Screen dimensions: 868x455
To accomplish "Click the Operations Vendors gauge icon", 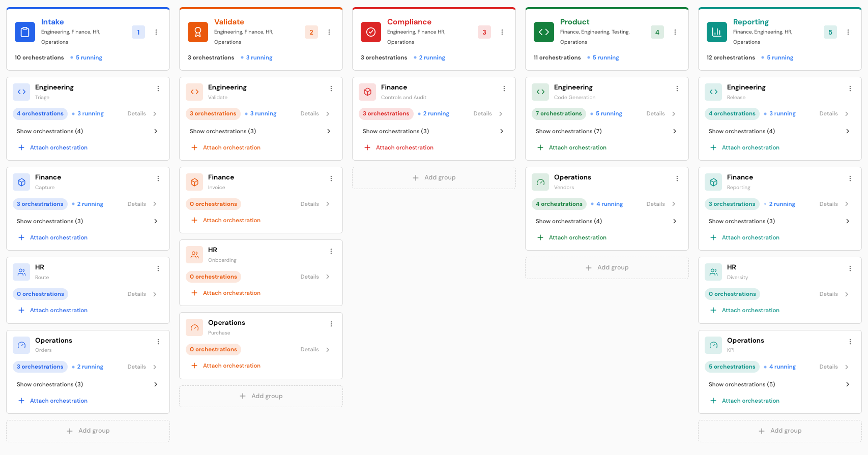I will coord(540,182).
